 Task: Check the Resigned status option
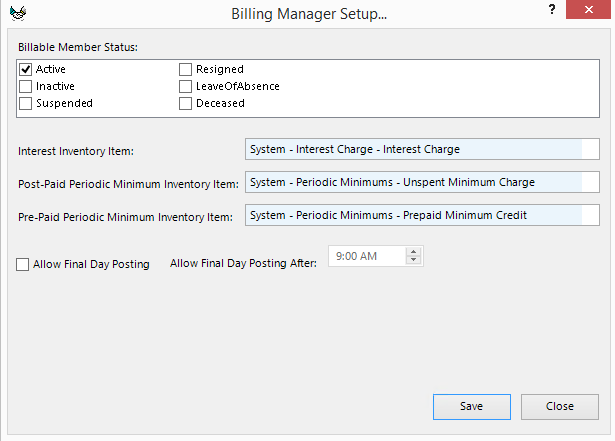tap(186, 69)
